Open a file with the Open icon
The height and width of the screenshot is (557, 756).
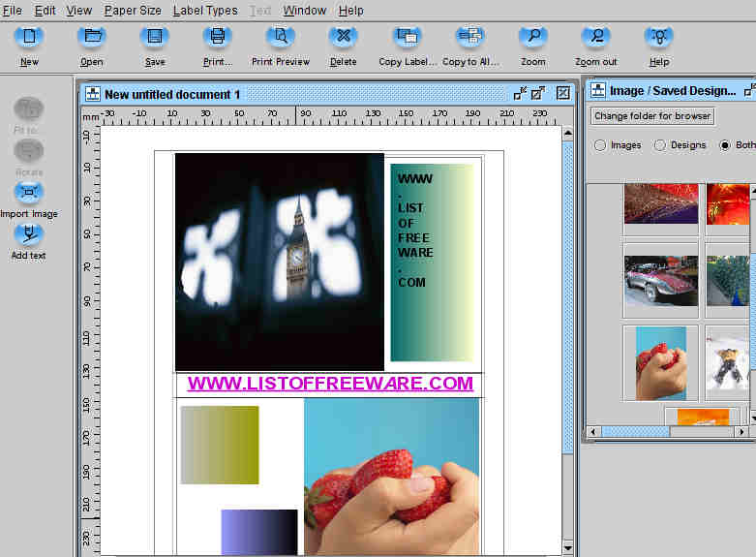92,38
